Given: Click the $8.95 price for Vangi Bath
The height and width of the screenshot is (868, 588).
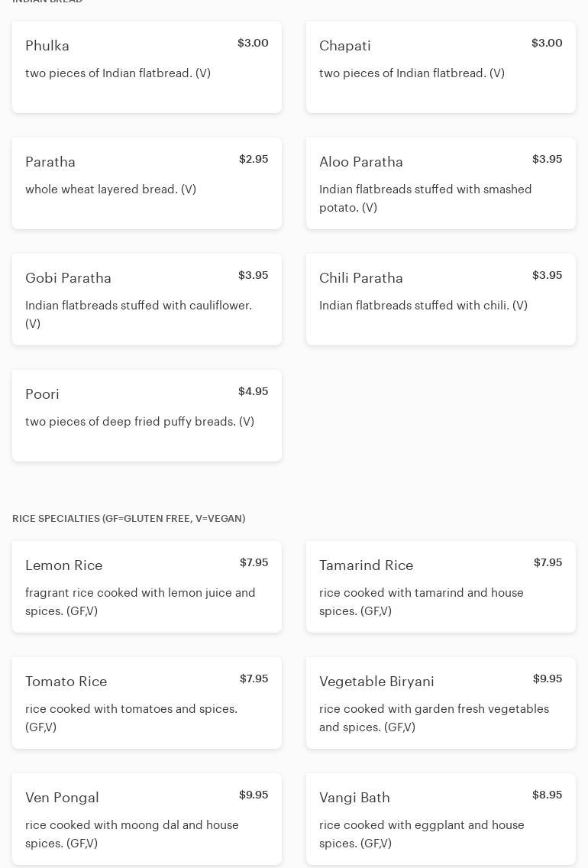Looking at the screenshot, I should click(x=547, y=795).
